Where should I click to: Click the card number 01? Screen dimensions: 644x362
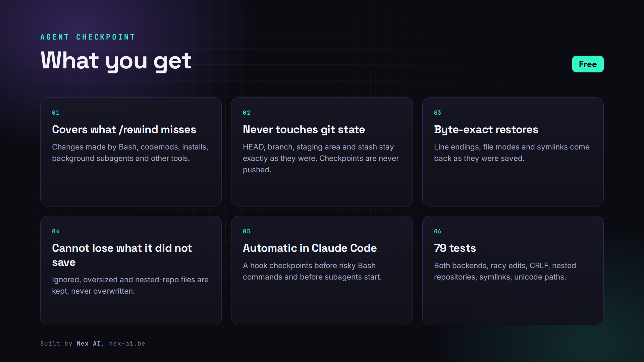[x=56, y=113]
